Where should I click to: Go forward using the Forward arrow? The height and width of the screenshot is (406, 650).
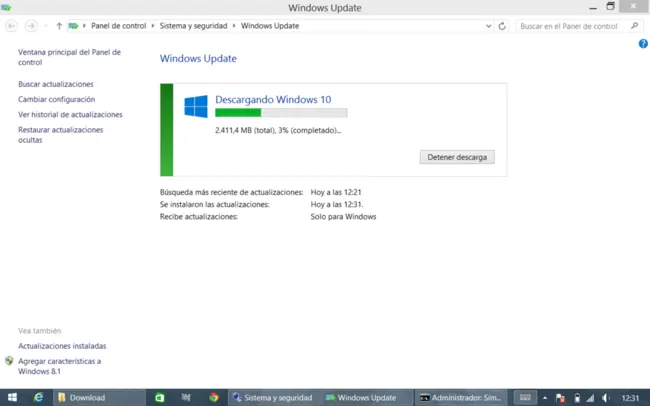pyautogui.click(x=31, y=26)
